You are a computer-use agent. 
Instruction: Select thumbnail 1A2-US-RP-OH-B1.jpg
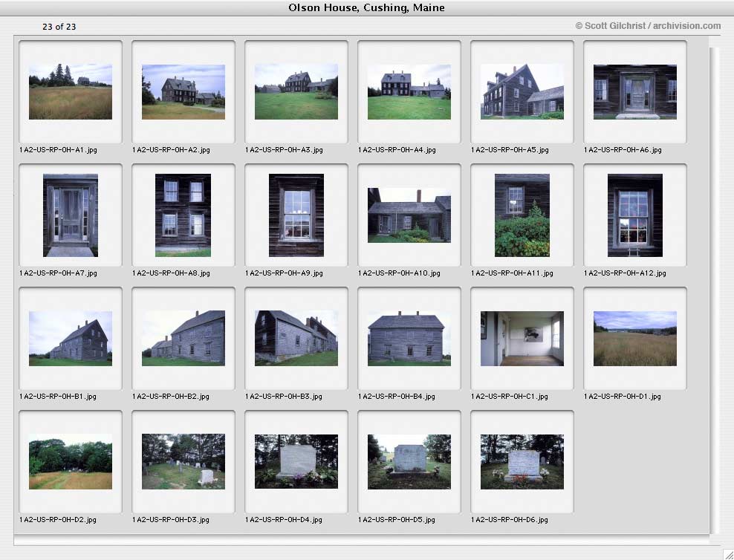point(71,338)
